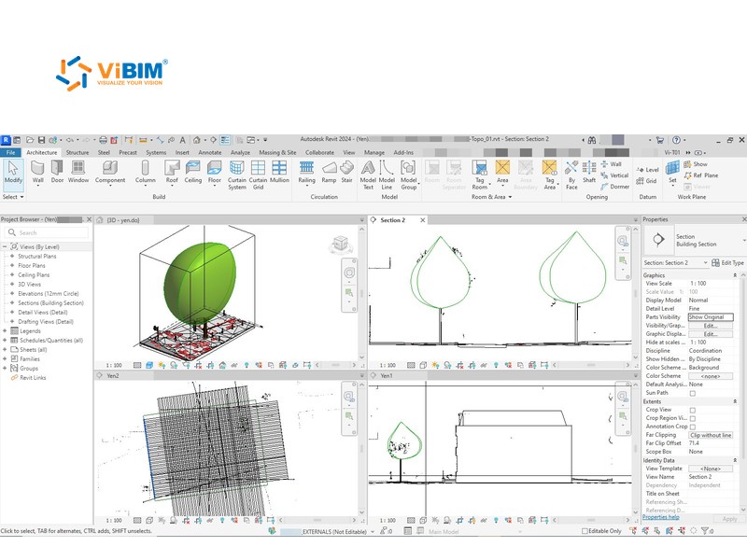
Task: Click Edit for Visibility/Graphics Overrides
Action: click(711, 326)
